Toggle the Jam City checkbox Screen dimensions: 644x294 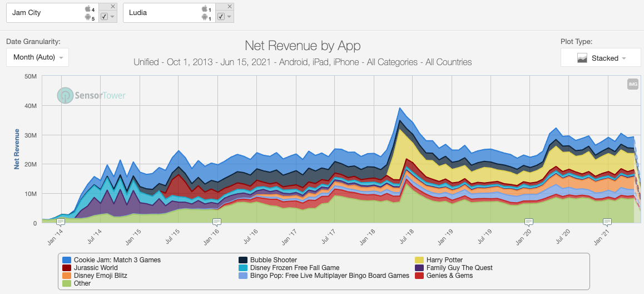pyautogui.click(x=104, y=17)
